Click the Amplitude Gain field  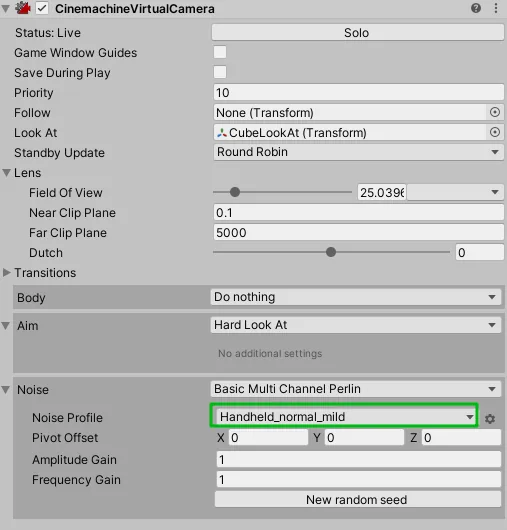(359, 459)
